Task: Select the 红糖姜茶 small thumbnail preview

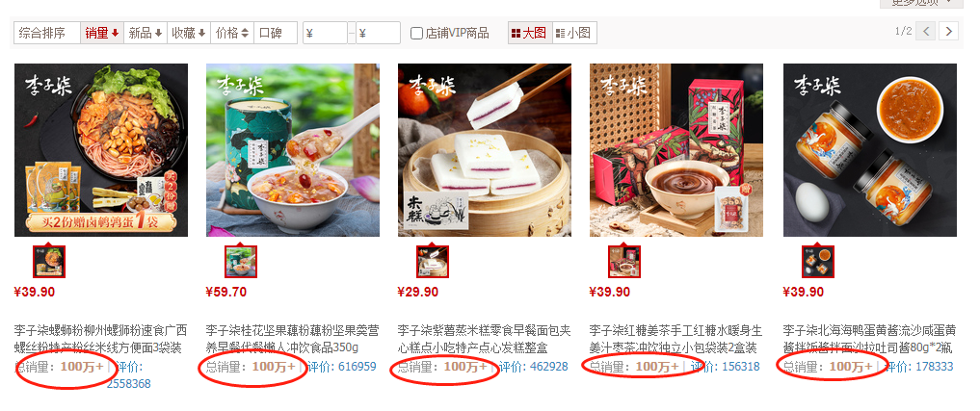Action: point(624,261)
